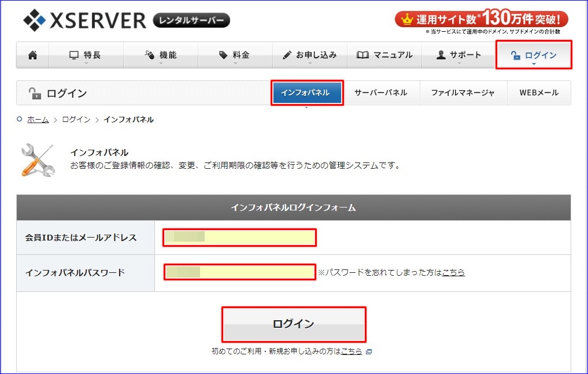Click the ログイン breadcrumb text
Viewport: 588px width, 374px height.
coord(76,120)
